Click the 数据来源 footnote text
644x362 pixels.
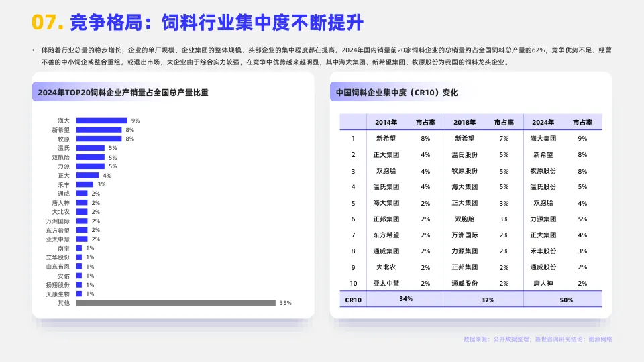[x=537, y=339]
